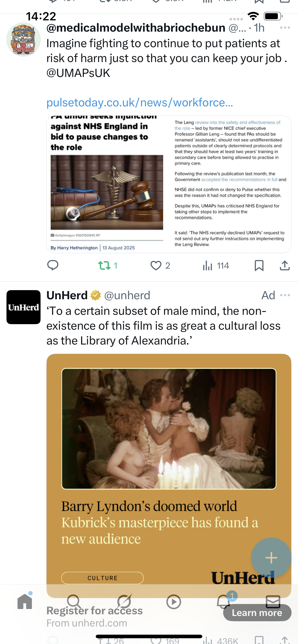Open the Messages envelope tab
Viewport: 298px width, 644px height.
coord(273,602)
